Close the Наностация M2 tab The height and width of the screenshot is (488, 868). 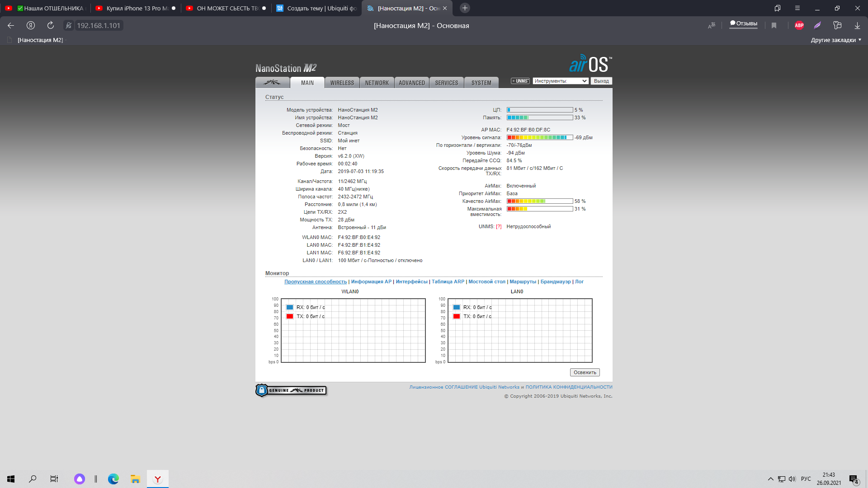pyautogui.click(x=445, y=8)
